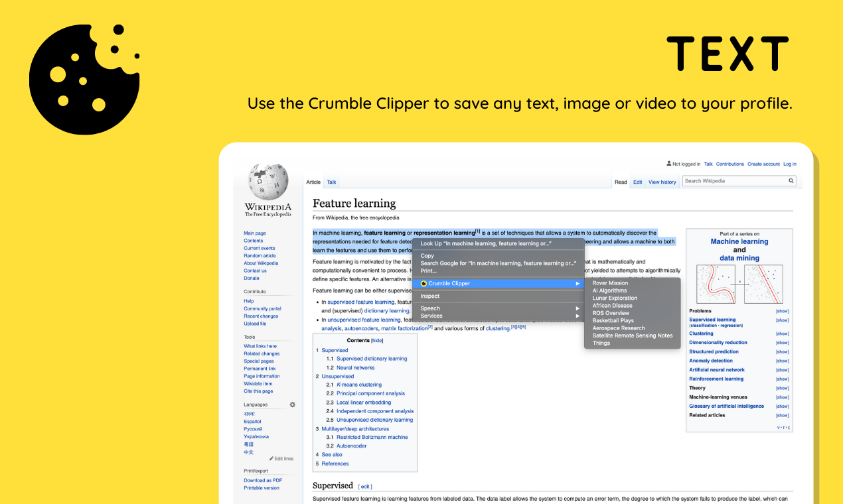
Task: Show the Anomaly detection section
Action: pos(781,360)
